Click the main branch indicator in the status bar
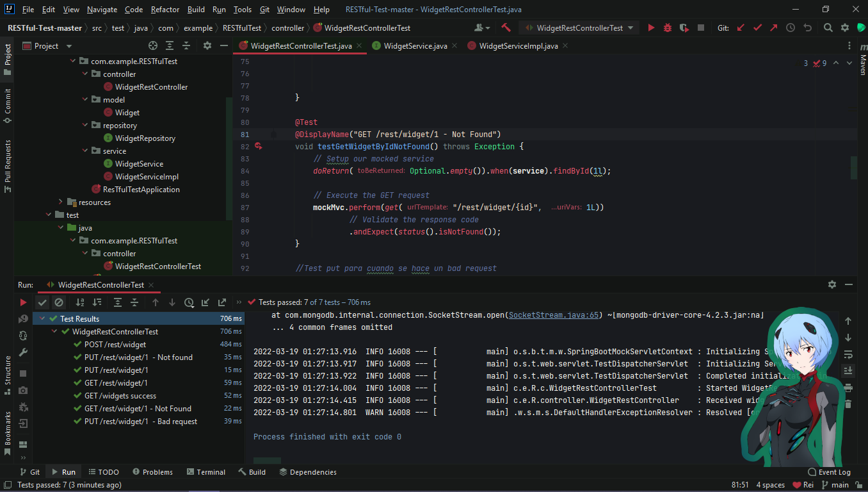Screen dimensions: 868x492 click(835, 485)
